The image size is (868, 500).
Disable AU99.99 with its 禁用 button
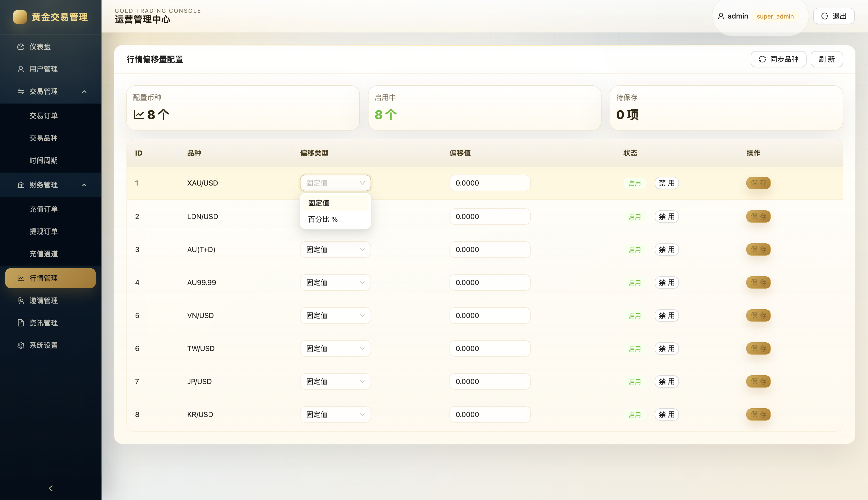point(667,283)
